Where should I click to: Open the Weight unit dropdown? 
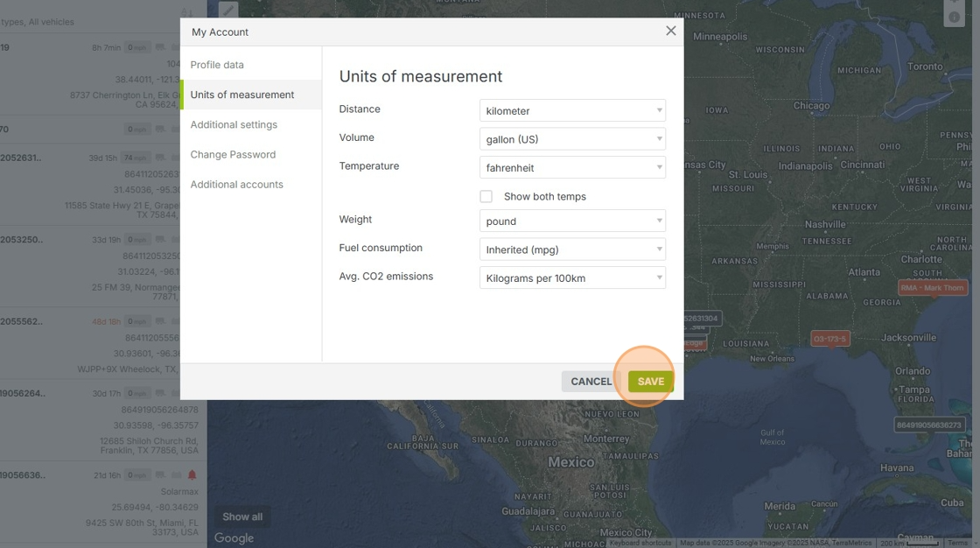point(572,221)
